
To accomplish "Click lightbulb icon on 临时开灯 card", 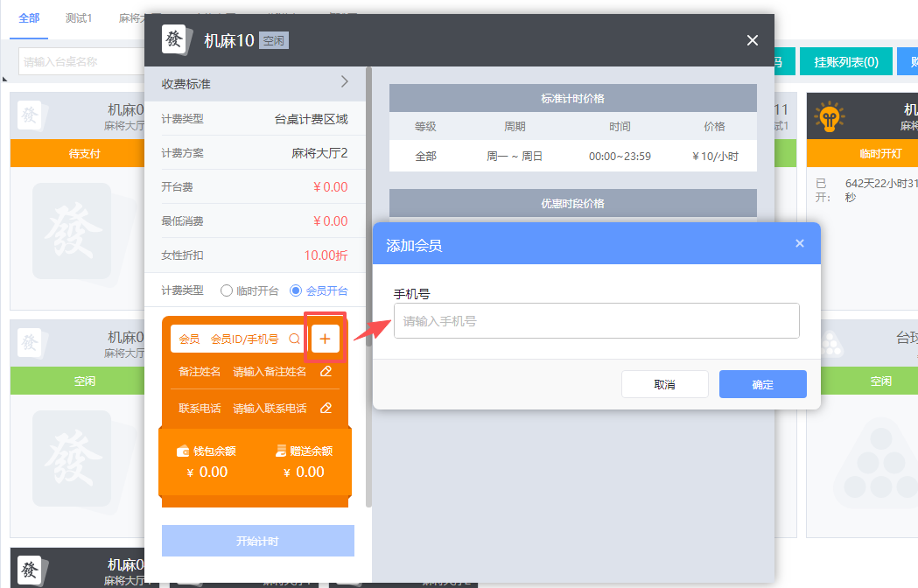I will point(829,116).
